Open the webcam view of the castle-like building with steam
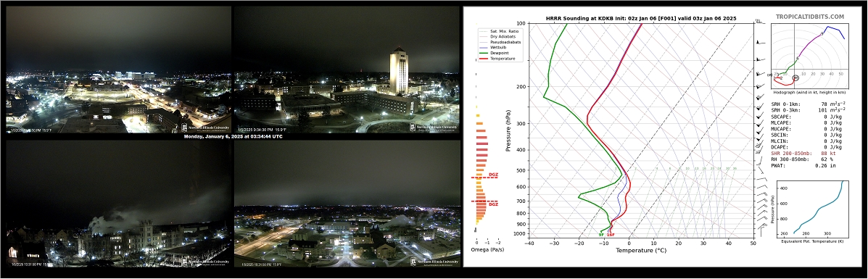The height and width of the screenshot is (279, 868). (x=118, y=204)
